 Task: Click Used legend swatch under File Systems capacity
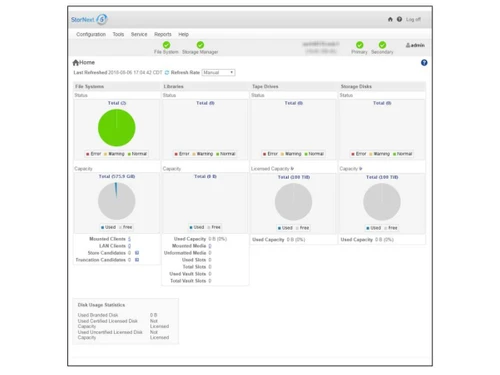[103, 227]
